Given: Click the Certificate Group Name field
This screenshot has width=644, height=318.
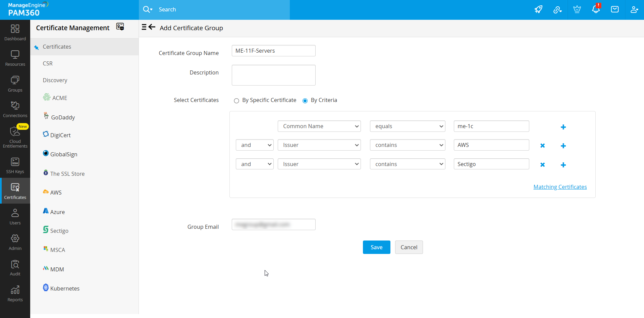Looking at the screenshot, I should (x=273, y=51).
